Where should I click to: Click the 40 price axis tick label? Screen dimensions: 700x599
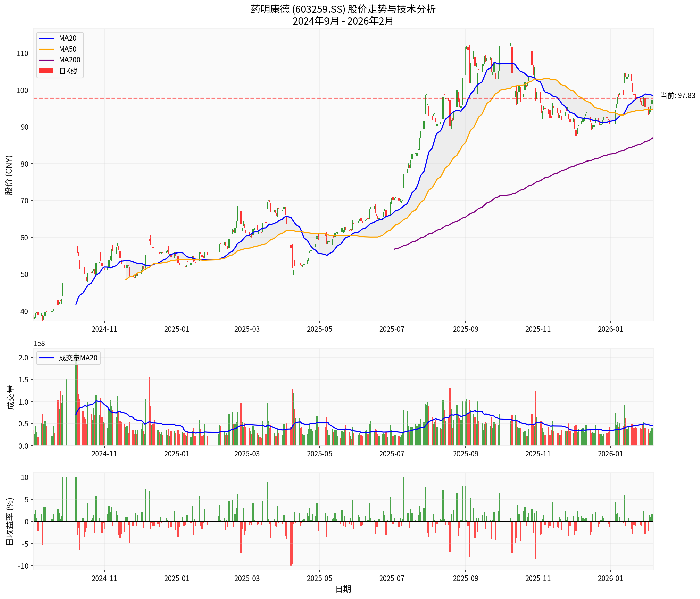[x=24, y=311]
